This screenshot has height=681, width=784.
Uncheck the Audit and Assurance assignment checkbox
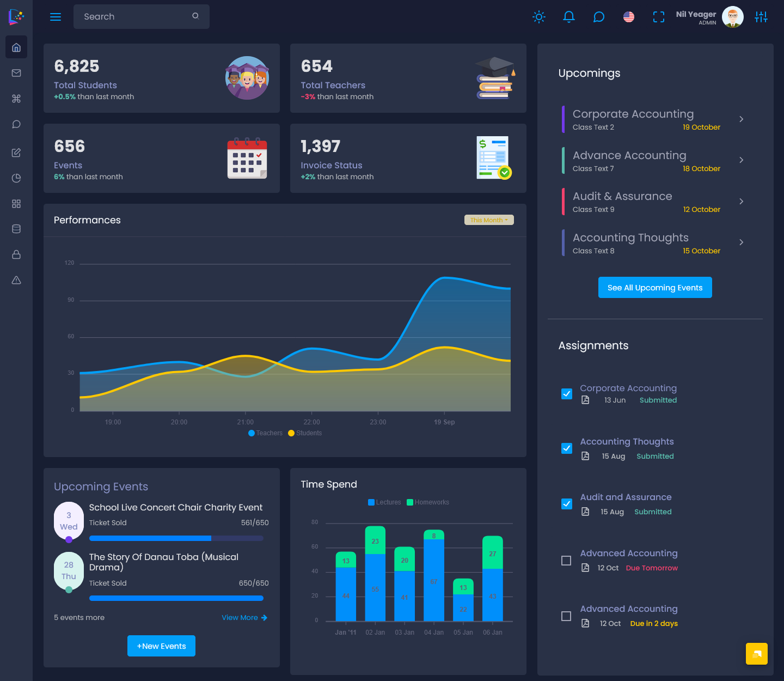566,504
